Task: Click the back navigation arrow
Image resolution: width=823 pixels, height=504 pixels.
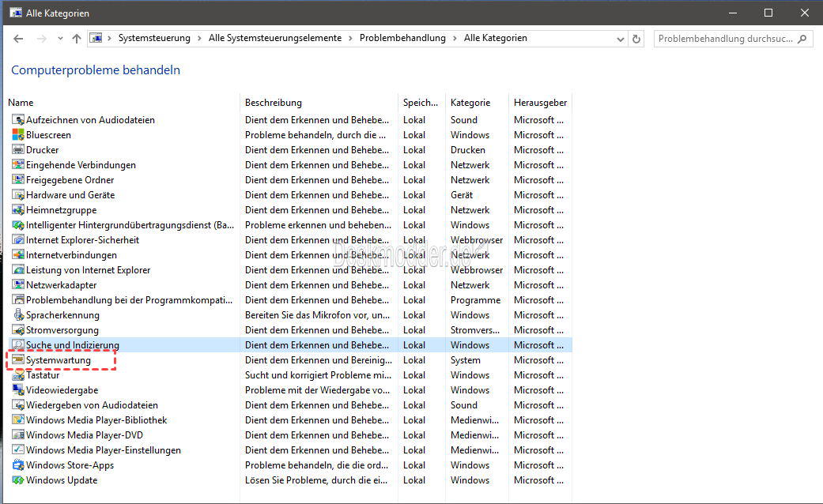Action: click(x=18, y=39)
